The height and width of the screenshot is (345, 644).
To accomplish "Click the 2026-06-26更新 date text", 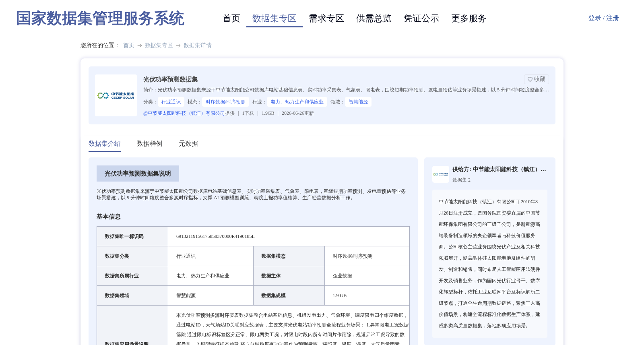I will (x=298, y=113).
